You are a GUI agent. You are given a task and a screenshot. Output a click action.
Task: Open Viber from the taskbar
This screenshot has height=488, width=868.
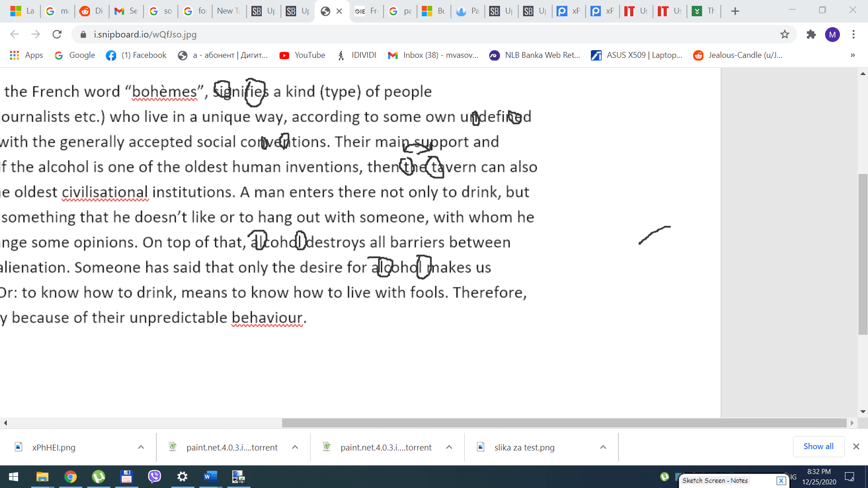(154, 477)
